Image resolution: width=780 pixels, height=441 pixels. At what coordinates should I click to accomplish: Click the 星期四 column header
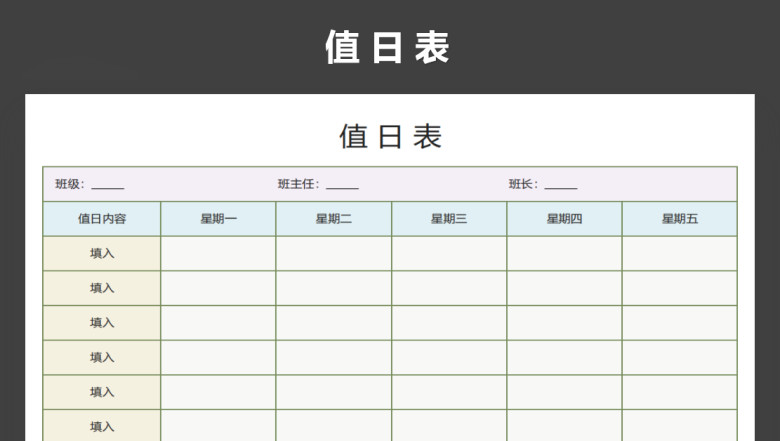(565, 219)
